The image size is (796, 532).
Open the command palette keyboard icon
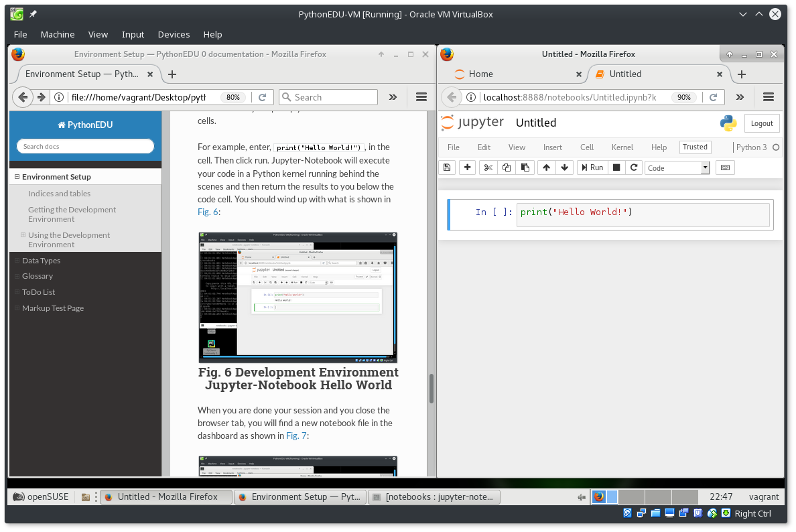click(x=726, y=168)
